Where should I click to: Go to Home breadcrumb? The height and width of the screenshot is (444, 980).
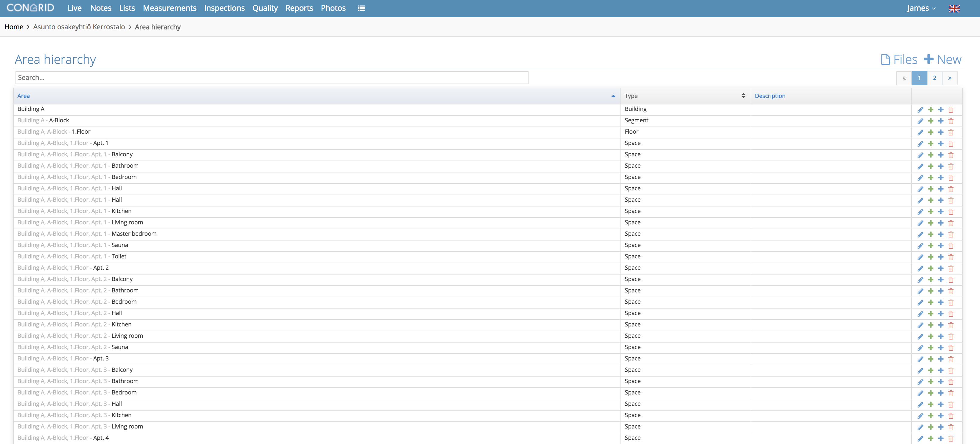coord(14,27)
